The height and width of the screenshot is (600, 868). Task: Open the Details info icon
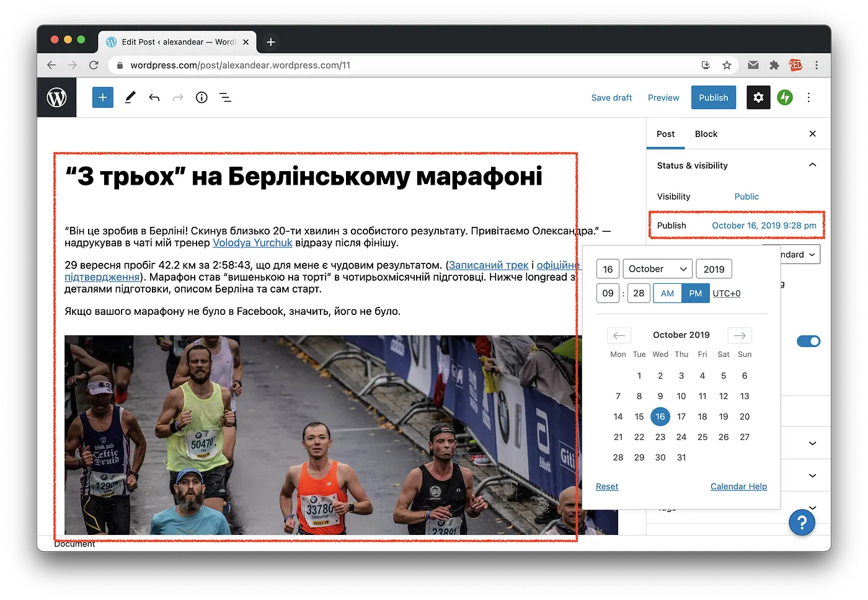pyautogui.click(x=201, y=97)
